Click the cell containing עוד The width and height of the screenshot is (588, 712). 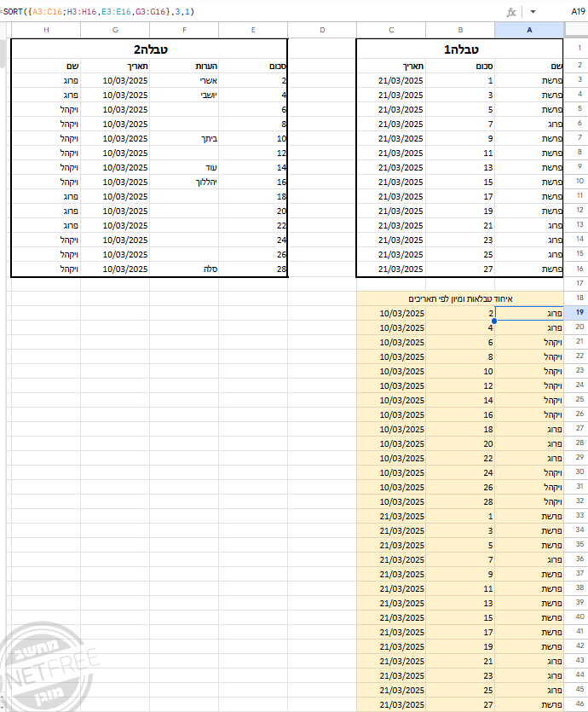coord(184,168)
